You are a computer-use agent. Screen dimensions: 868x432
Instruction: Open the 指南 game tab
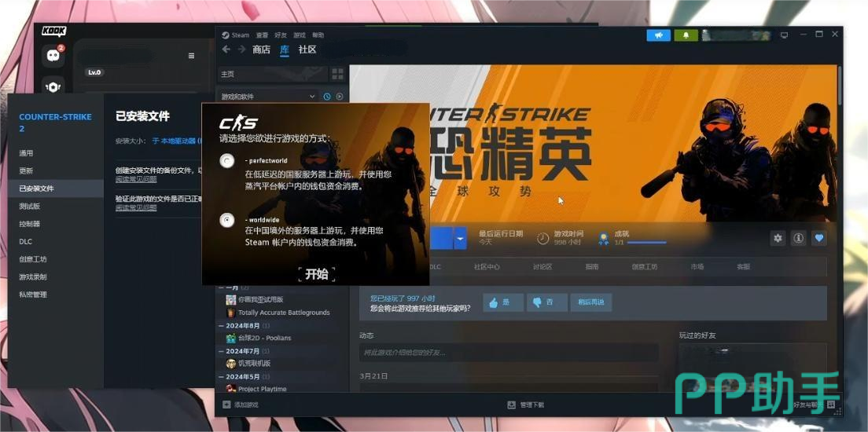click(x=592, y=266)
